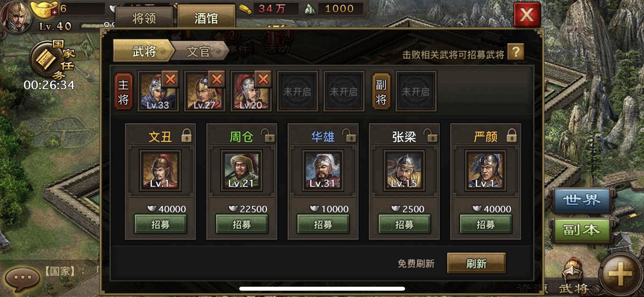Toggle the lock on 文丑 card

coord(186,135)
